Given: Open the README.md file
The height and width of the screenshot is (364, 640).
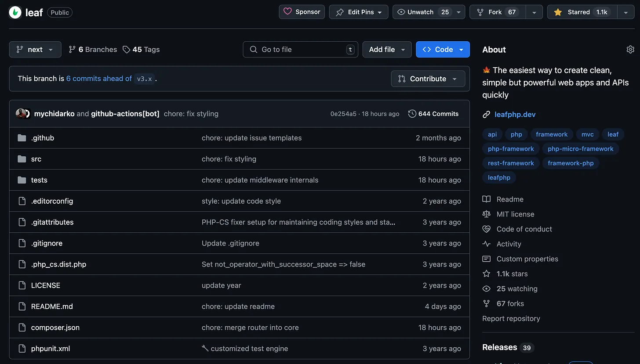Looking at the screenshot, I should click(52, 306).
